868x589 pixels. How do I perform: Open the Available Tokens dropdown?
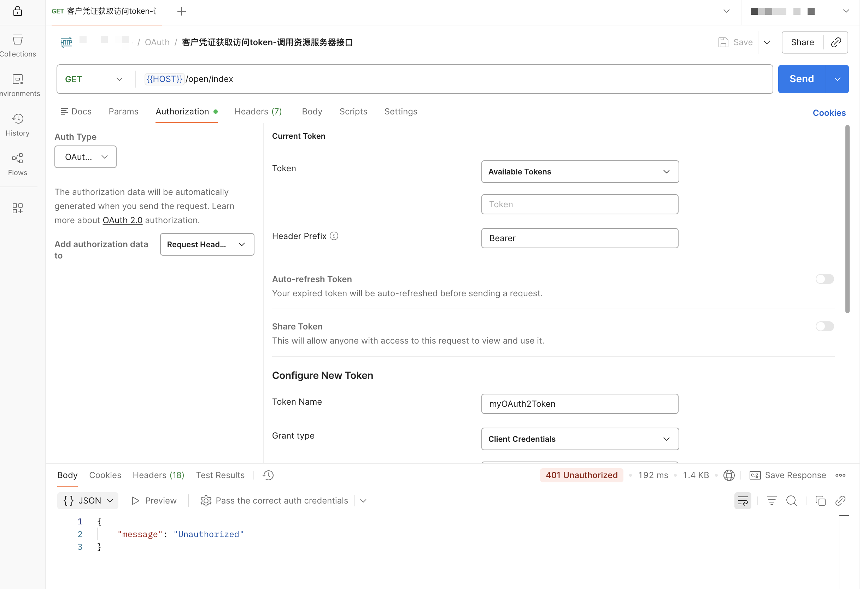pyautogui.click(x=580, y=172)
